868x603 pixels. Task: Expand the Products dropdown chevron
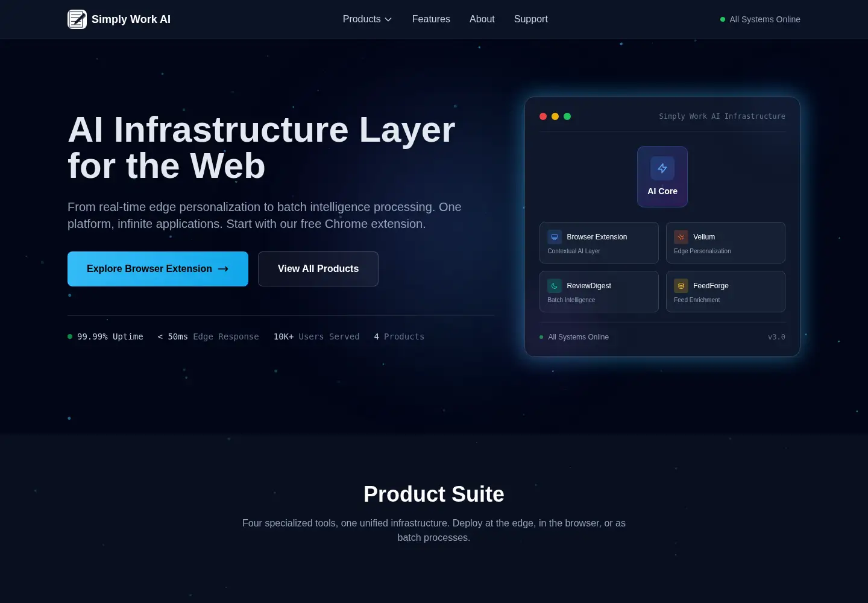click(388, 19)
